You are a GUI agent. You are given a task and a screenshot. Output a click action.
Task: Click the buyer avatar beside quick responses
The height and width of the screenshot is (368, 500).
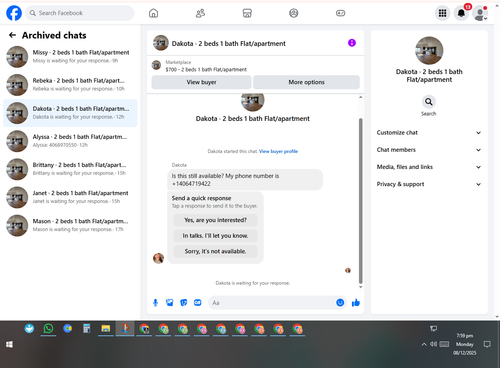(158, 258)
